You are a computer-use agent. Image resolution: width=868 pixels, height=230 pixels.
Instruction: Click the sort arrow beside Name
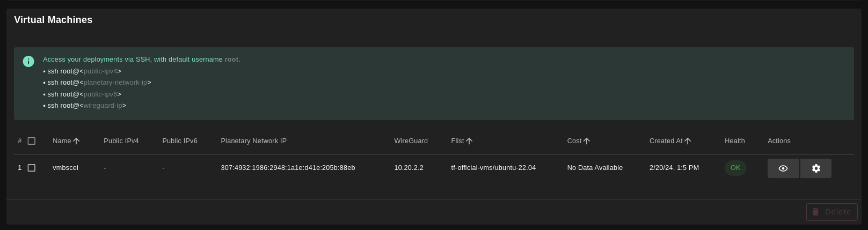[76, 141]
